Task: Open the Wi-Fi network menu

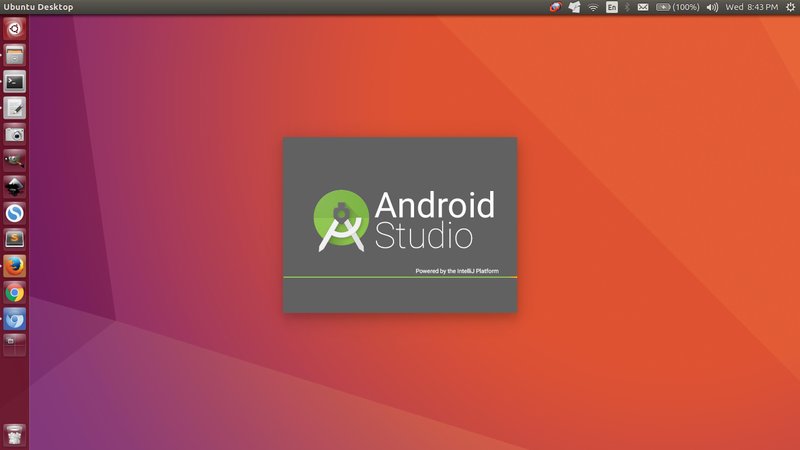Action: 593,7
